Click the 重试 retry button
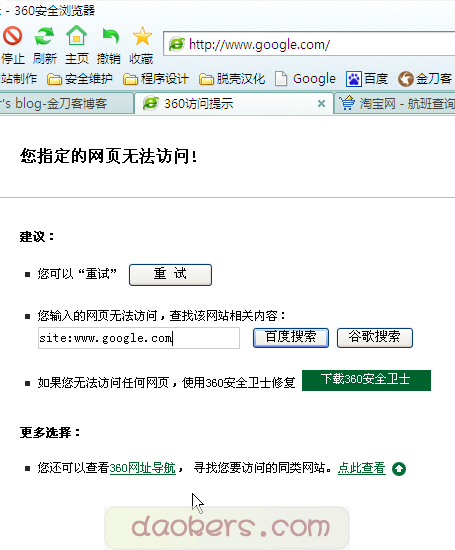Image resolution: width=455 pixels, height=550 pixels. click(170, 275)
